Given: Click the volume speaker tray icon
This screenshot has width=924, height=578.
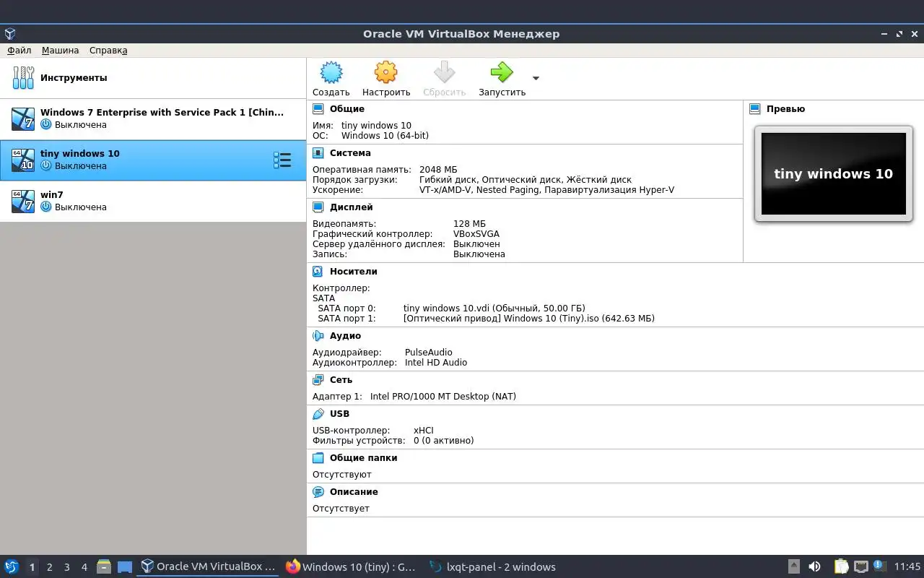Looking at the screenshot, I should coord(814,567).
